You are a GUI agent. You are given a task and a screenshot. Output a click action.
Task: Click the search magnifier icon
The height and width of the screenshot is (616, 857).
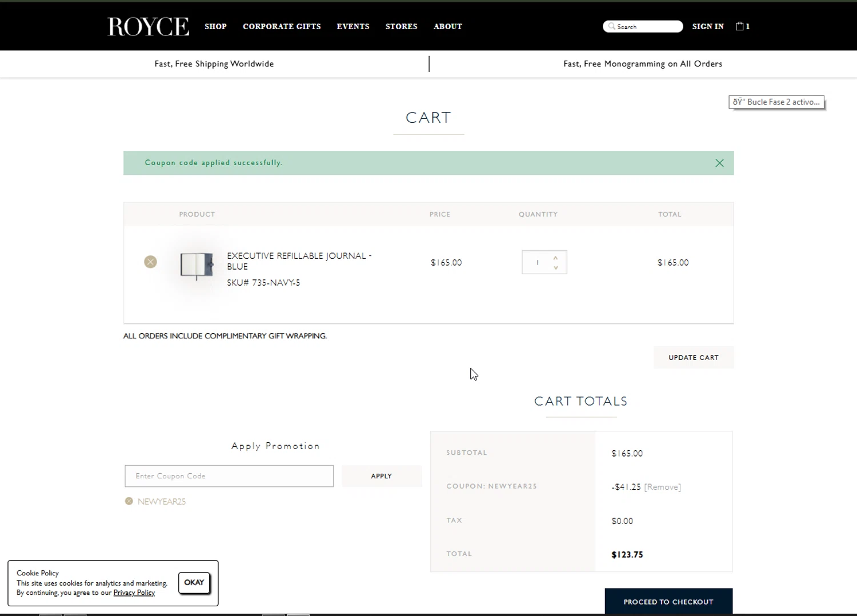click(611, 26)
